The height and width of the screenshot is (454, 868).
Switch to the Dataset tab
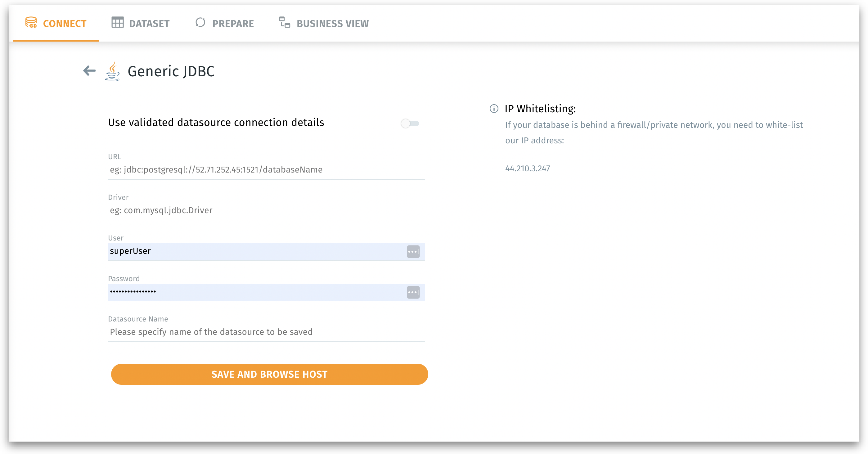149,24
